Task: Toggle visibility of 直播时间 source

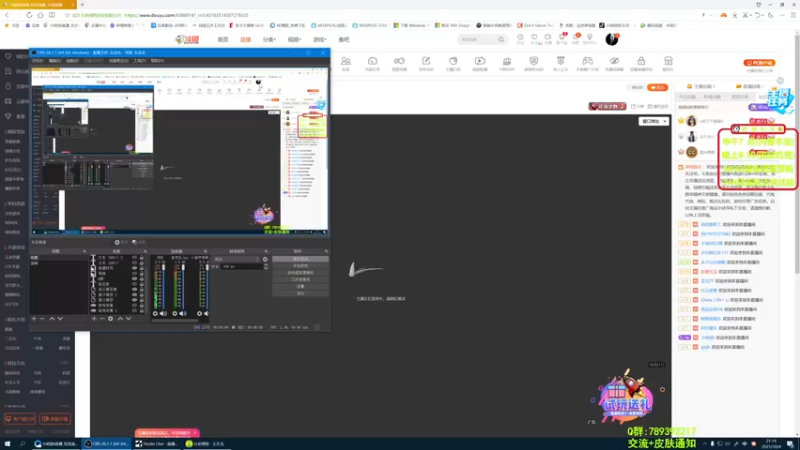Action: pyautogui.click(x=134, y=268)
